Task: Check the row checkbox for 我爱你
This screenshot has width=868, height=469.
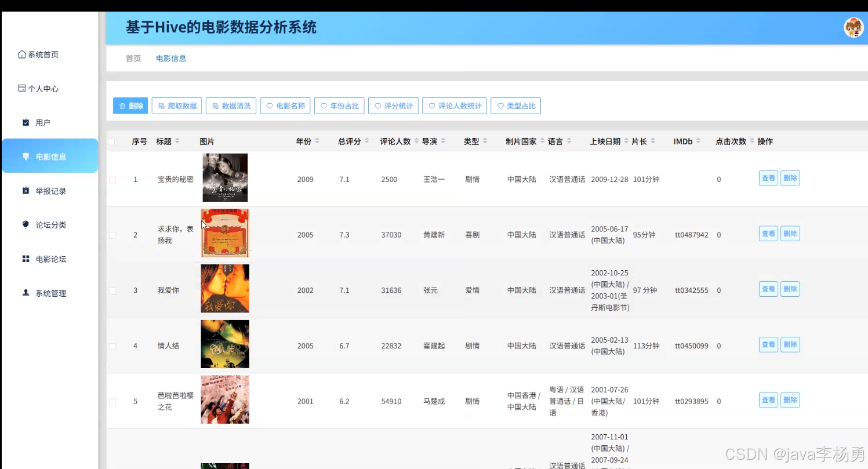Action: pyautogui.click(x=112, y=290)
